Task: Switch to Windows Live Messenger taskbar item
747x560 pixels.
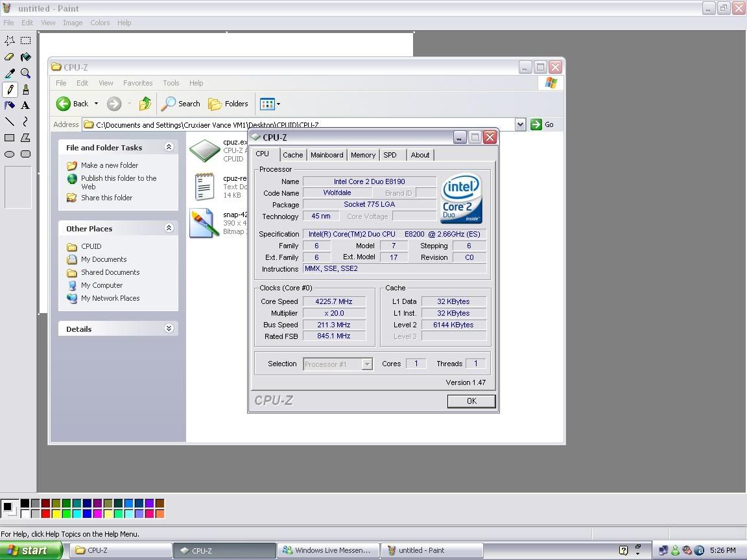Action: pyautogui.click(x=327, y=550)
